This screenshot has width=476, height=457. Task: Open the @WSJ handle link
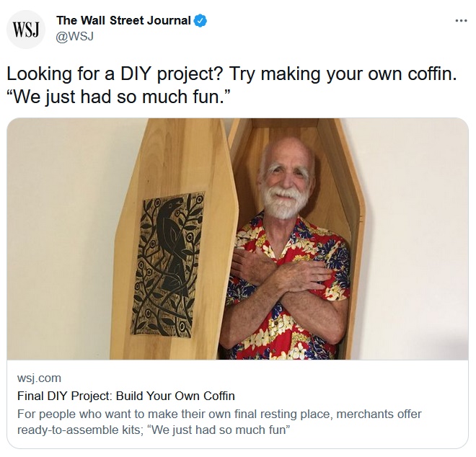tap(76, 36)
